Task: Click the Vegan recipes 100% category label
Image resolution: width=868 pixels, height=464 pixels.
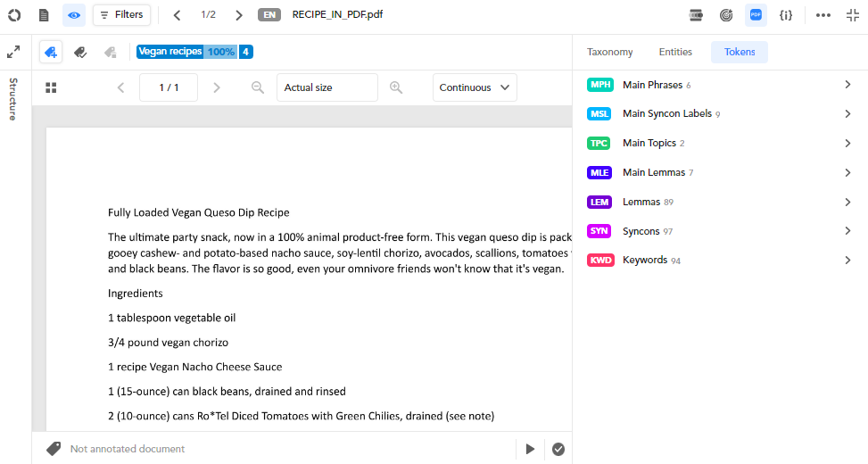Action: pos(186,52)
